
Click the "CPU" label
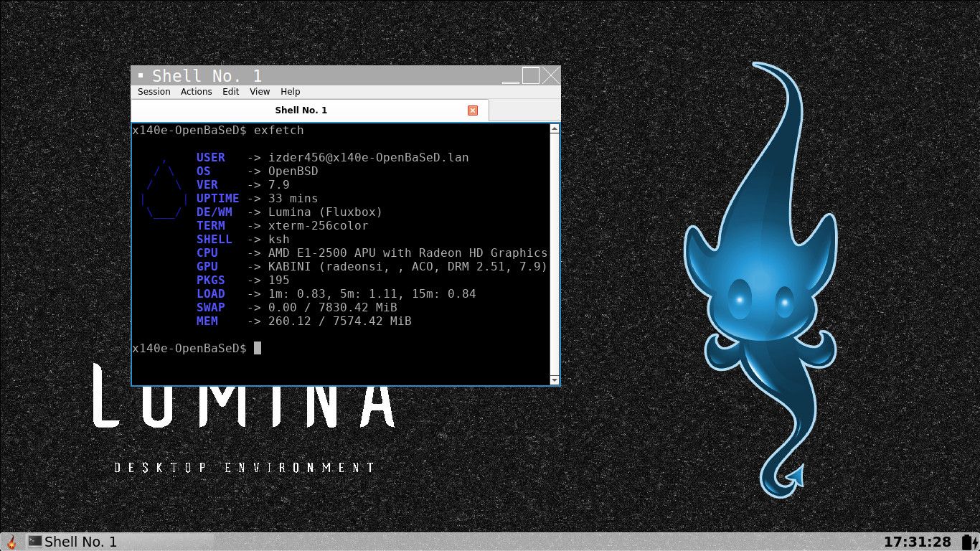pyautogui.click(x=207, y=253)
